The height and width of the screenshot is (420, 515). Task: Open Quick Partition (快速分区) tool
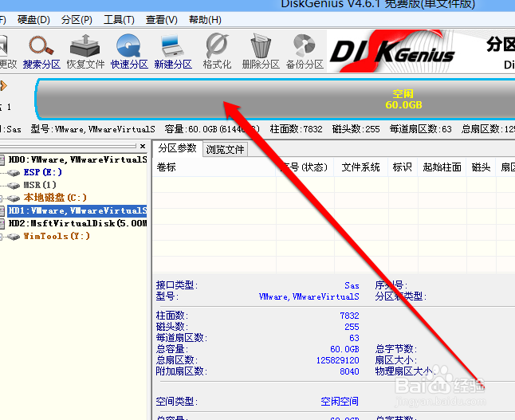(x=129, y=52)
